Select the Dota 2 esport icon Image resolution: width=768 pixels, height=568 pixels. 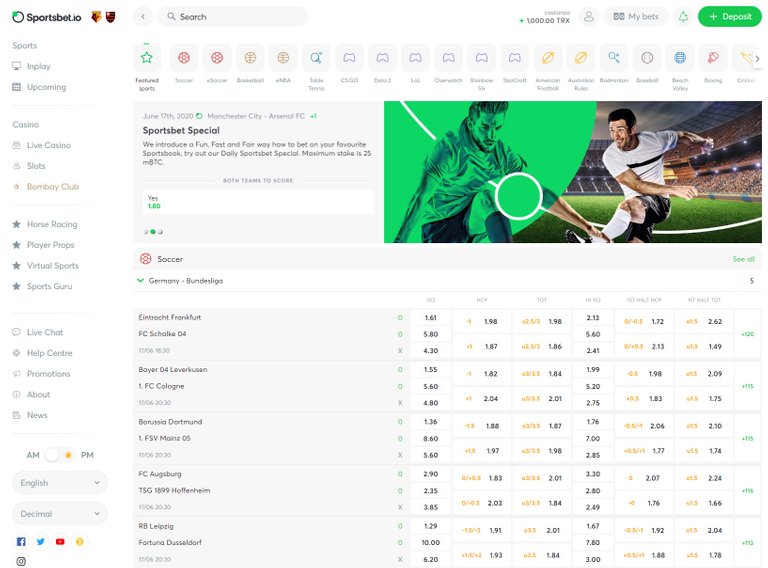383,58
